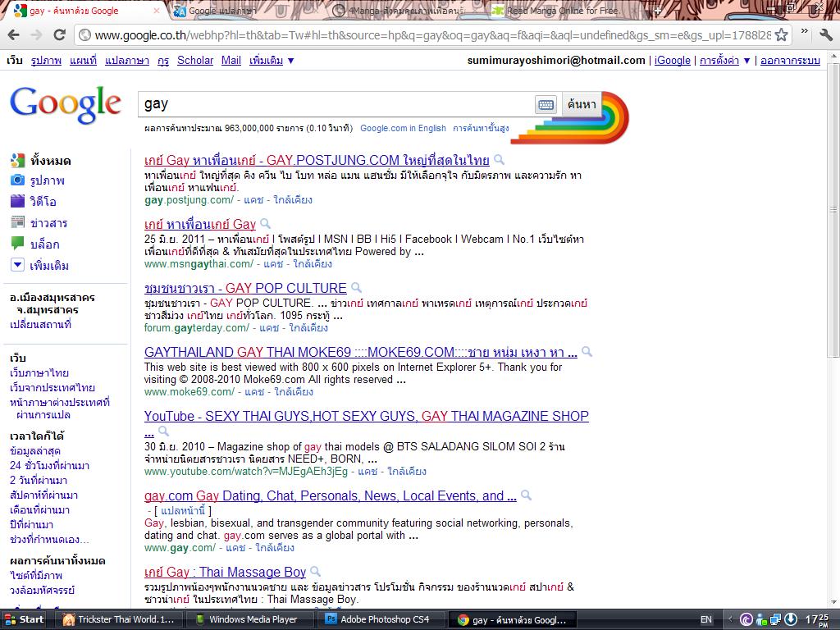This screenshot has height=630, width=840.
Task: Switch to Adobe Photoshop CS4 taskbar item
Action: click(383, 620)
